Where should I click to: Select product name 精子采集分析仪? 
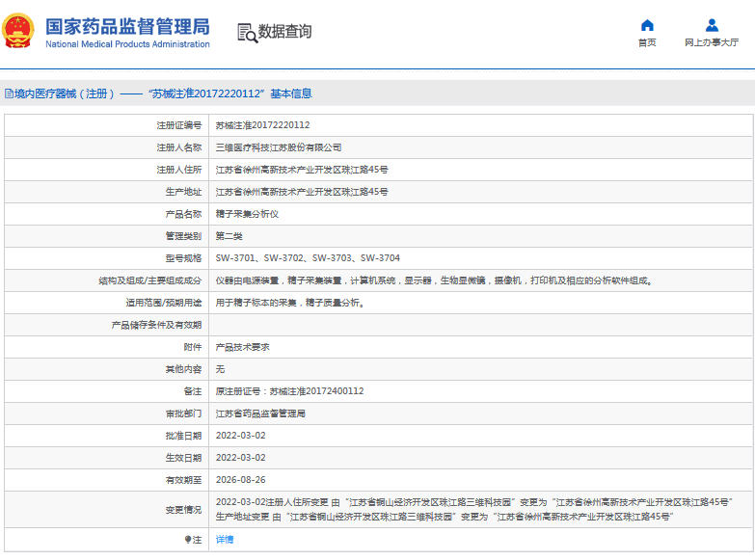click(247, 214)
